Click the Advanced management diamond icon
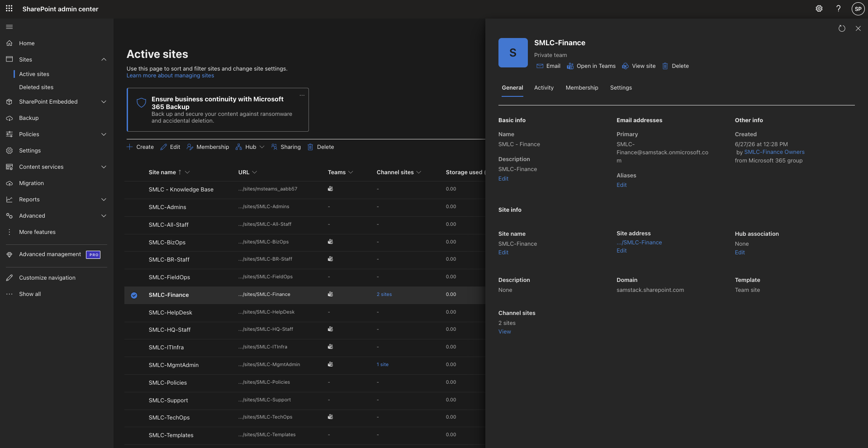 click(9, 255)
